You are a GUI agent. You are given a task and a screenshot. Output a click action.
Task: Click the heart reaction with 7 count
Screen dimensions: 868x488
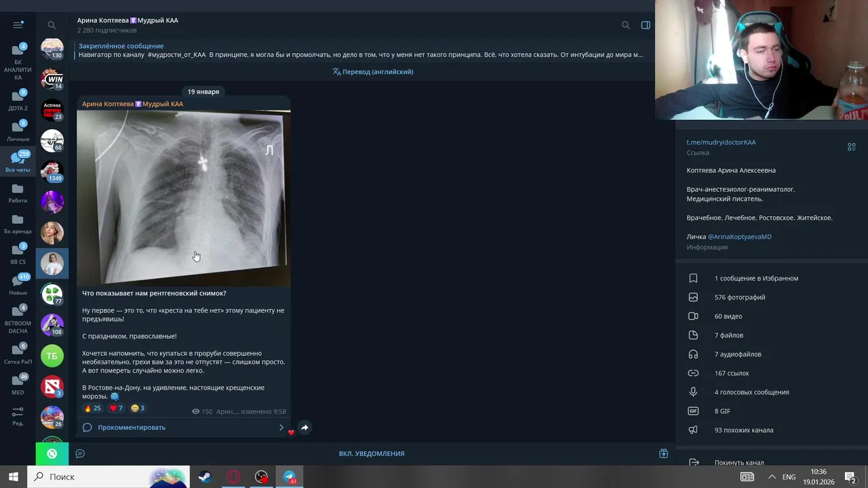(x=116, y=408)
